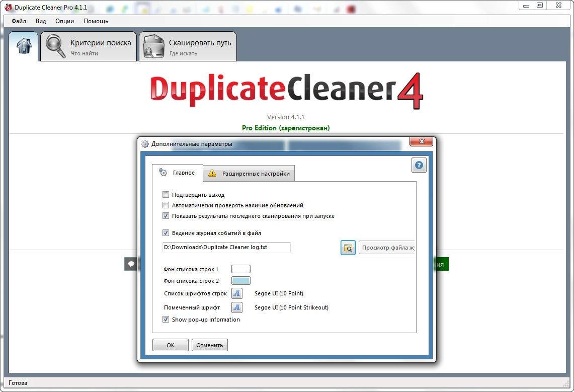
Task: Choose font for Список шрифтов строк
Action: pos(237,293)
